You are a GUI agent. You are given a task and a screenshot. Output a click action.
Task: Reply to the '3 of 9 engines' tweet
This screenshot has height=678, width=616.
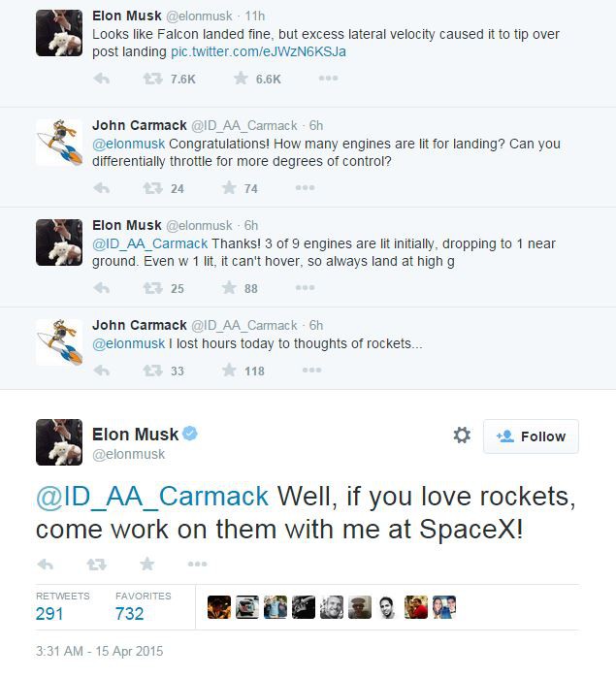pyautogui.click(x=101, y=288)
